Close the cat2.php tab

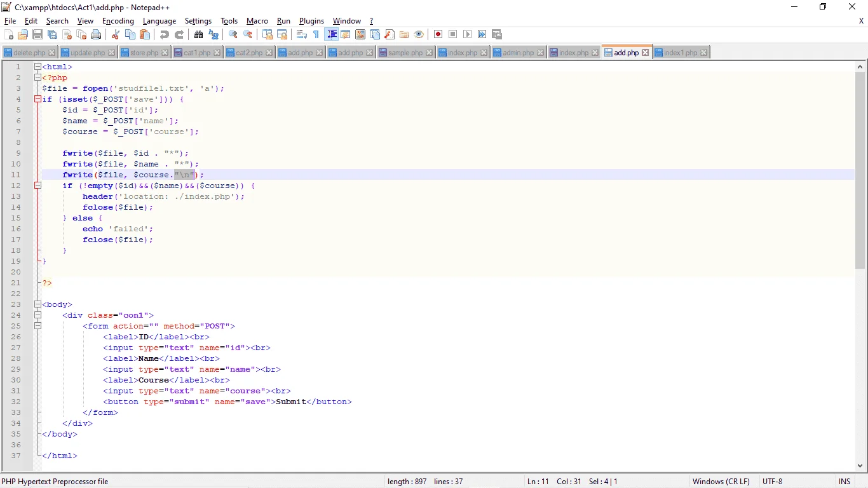[269, 53]
